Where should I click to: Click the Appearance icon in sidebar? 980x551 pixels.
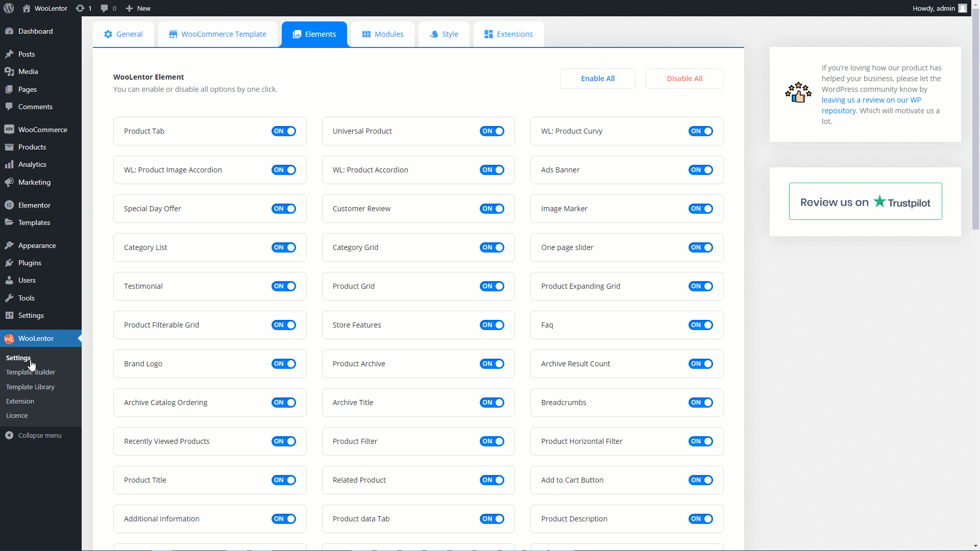[9, 245]
